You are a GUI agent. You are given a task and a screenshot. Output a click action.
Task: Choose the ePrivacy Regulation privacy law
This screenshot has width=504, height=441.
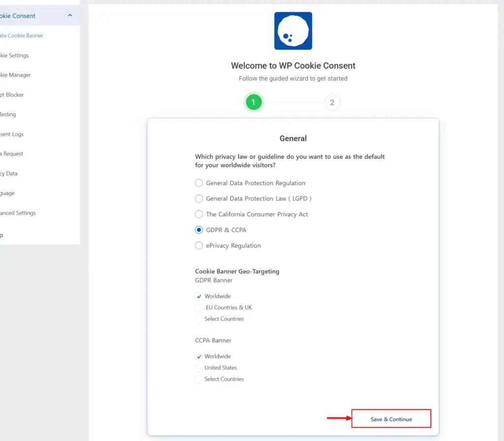199,246
